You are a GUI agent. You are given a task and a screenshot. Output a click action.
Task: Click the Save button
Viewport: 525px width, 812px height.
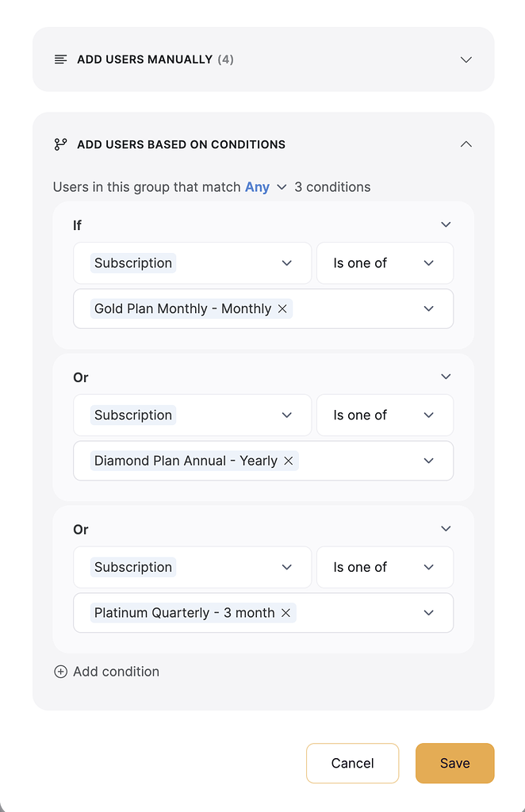coord(454,763)
